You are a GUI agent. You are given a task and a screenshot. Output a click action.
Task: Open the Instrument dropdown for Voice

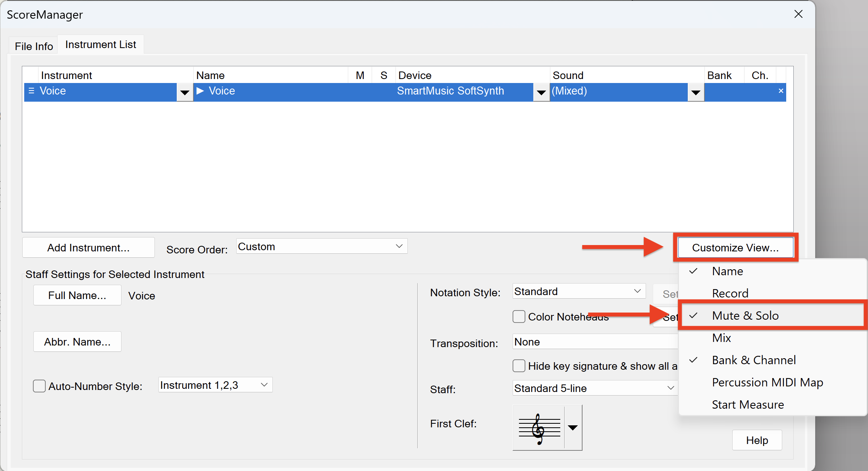185,93
